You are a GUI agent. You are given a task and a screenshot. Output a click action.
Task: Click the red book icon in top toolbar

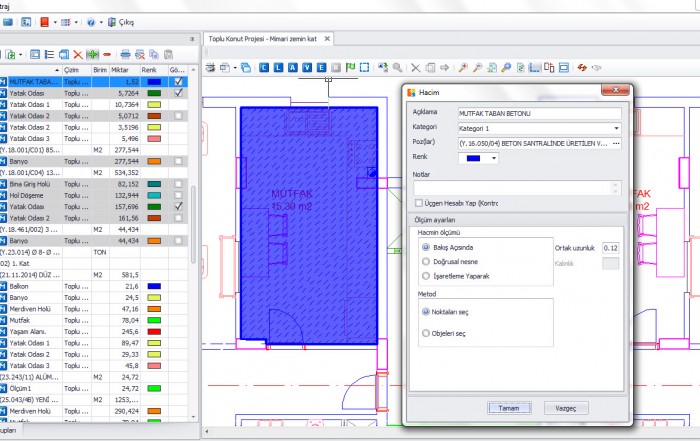(44, 21)
